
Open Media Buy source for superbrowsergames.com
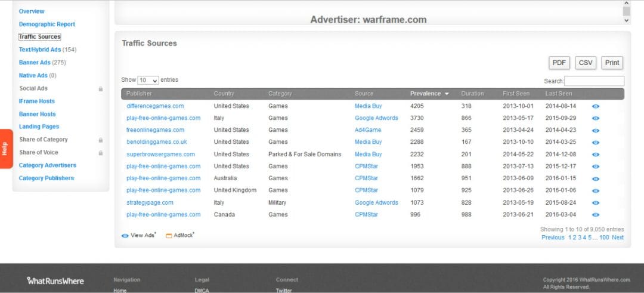click(368, 155)
